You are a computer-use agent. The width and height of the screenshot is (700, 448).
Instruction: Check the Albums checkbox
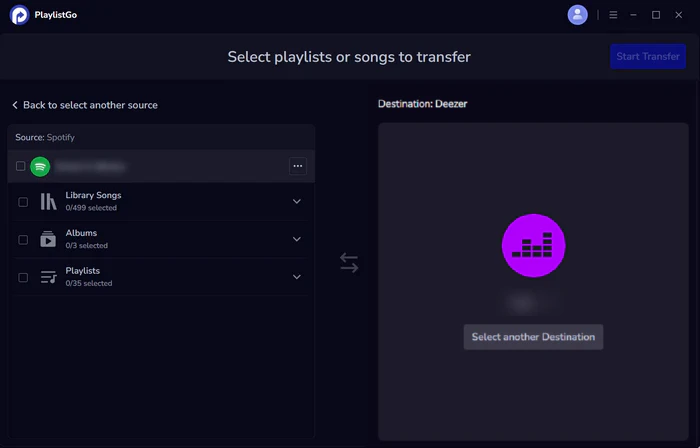coord(23,240)
